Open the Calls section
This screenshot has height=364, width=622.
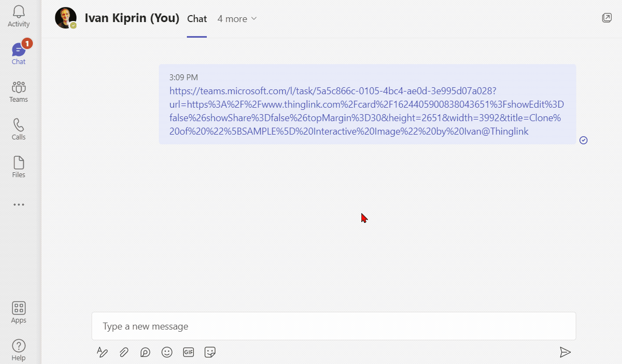coord(18,128)
